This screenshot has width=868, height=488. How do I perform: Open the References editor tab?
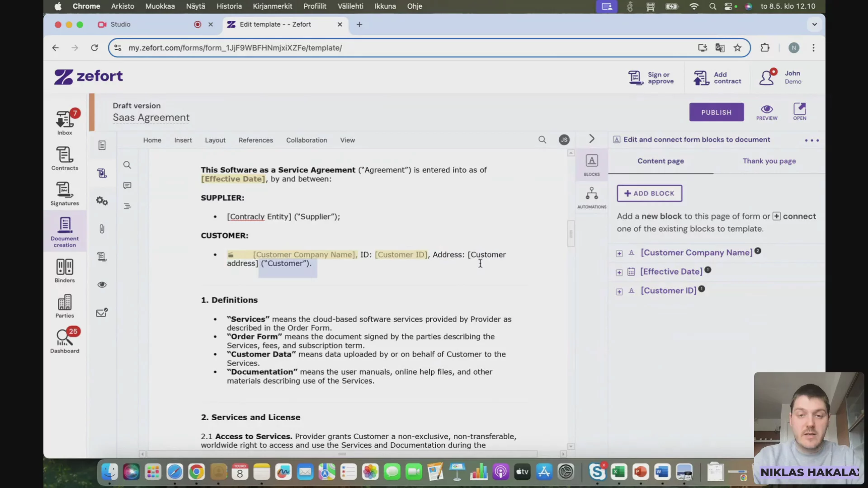[x=256, y=141]
